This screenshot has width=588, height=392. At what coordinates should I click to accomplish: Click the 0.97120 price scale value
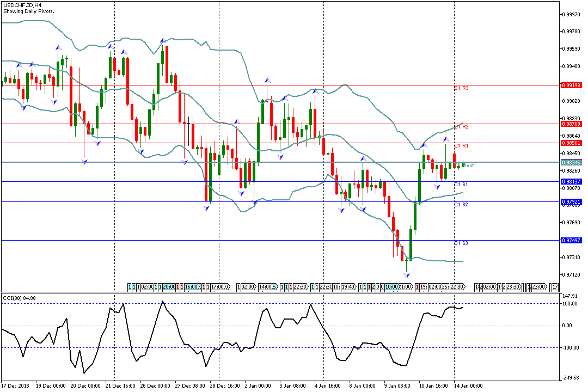click(572, 274)
